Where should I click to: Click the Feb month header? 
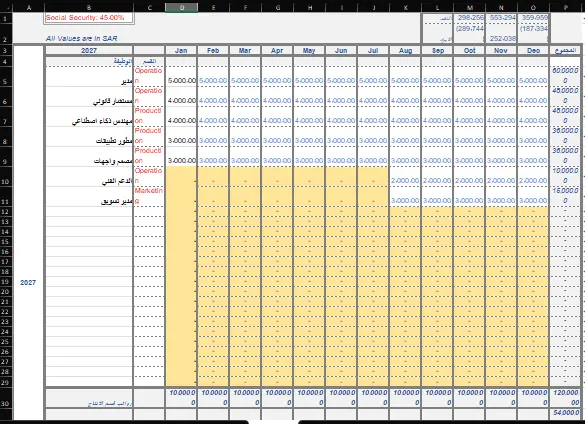[213, 50]
